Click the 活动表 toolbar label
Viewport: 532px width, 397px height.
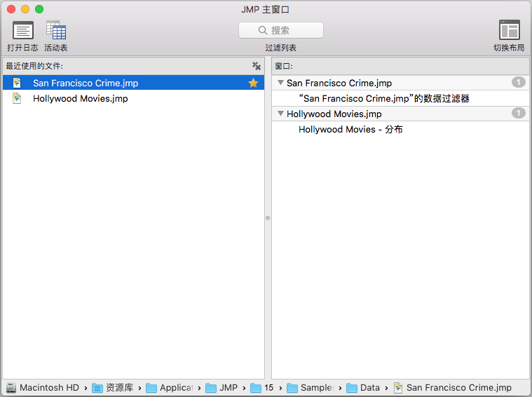56,48
